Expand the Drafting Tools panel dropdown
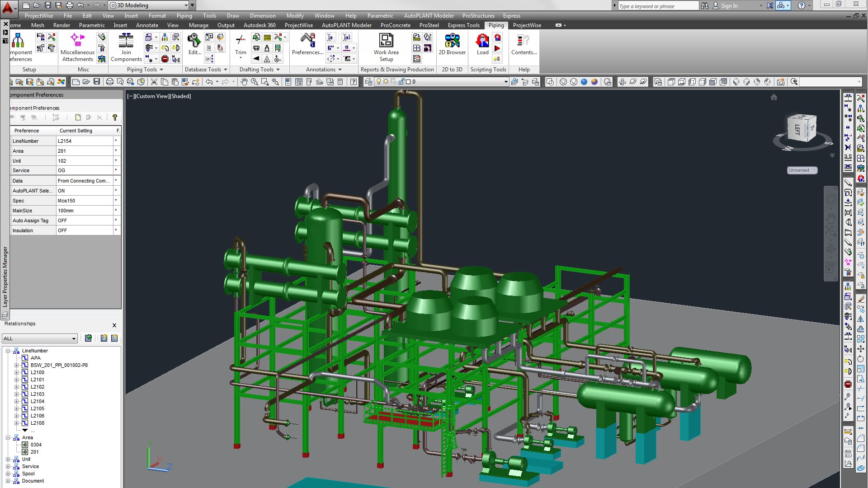868x488 pixels. click(x=278, y=70)
